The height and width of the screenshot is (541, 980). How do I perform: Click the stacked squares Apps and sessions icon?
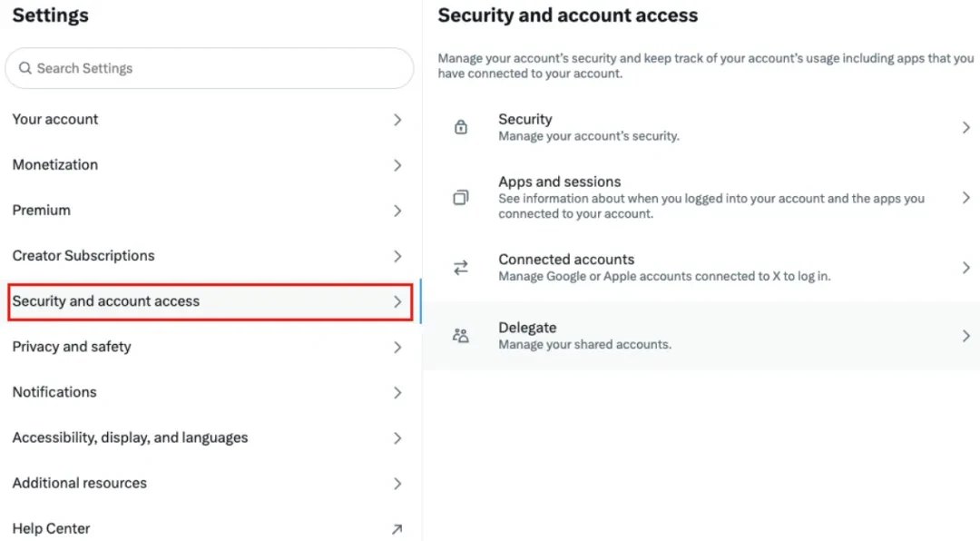click(x=461, y=197)
